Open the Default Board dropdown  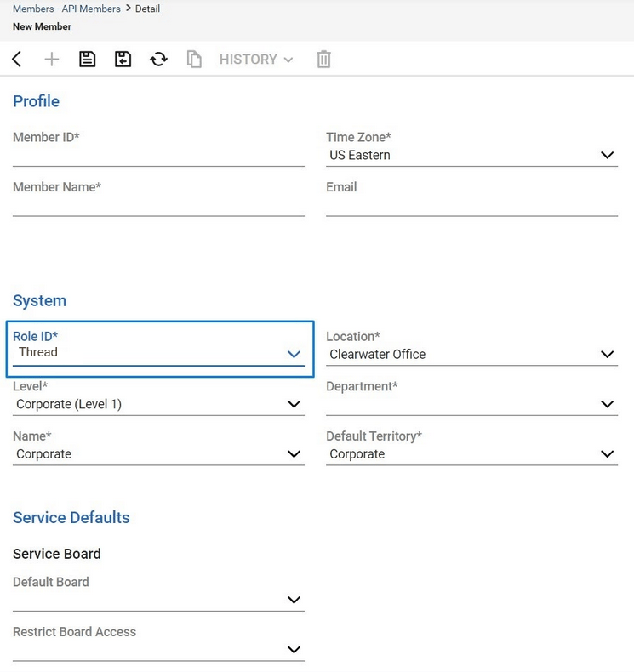point(158,600)
